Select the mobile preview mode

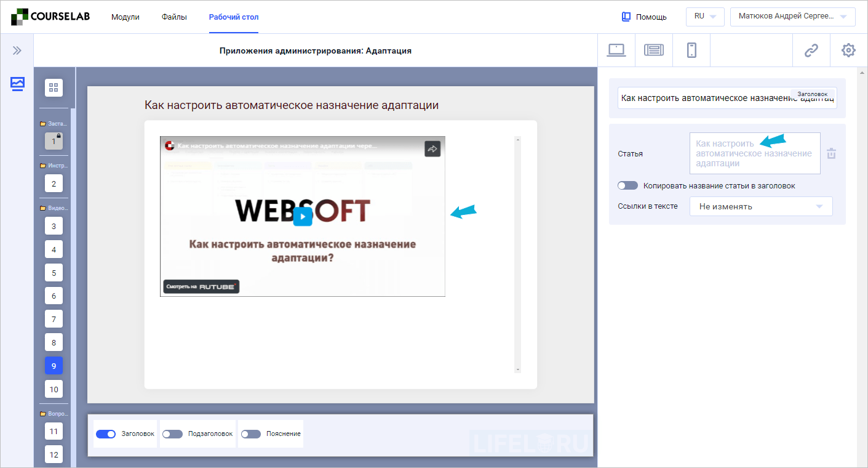[691, 50]
